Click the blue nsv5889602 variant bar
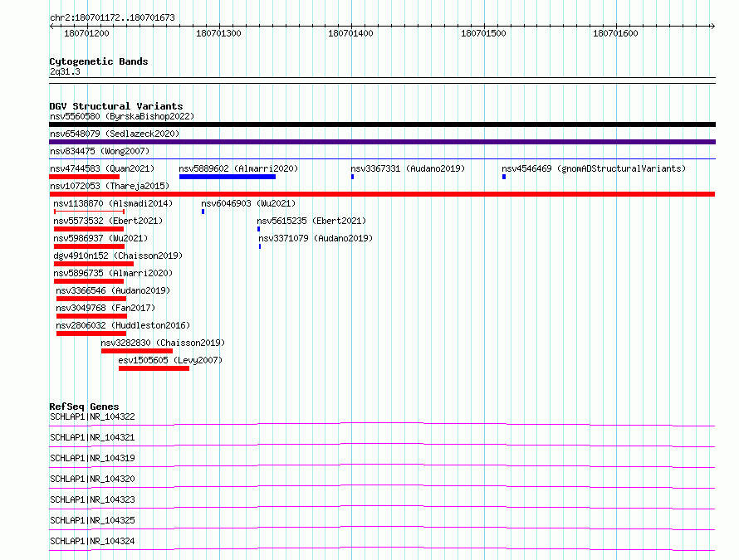This screenshot has height=560, width=739. point(228,177)
